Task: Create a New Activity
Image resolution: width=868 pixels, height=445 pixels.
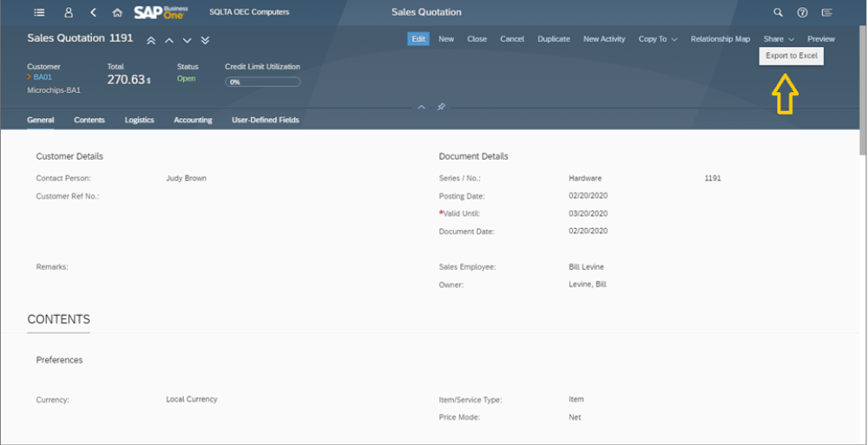Action: tap(604, 39)
